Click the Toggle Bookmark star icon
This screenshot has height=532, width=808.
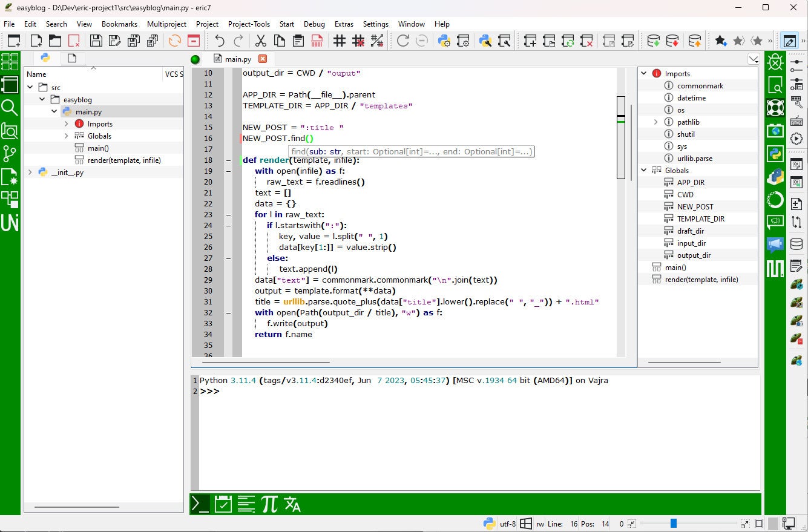click(720, 41)
